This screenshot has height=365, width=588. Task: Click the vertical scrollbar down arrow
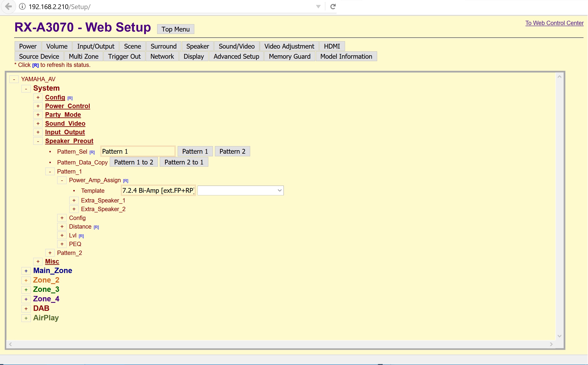coord(560,336)
